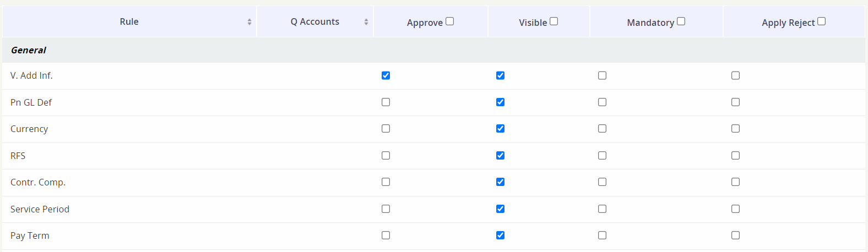Check the Mandatory header select-all checkbox
The height and width of the screenshot is (252, 868).
[681, 21]
